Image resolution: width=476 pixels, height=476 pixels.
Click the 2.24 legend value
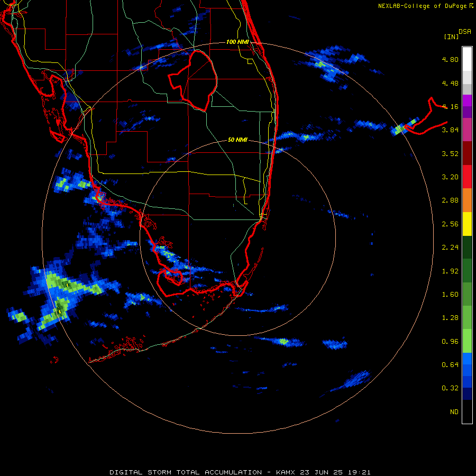[450, 248]
